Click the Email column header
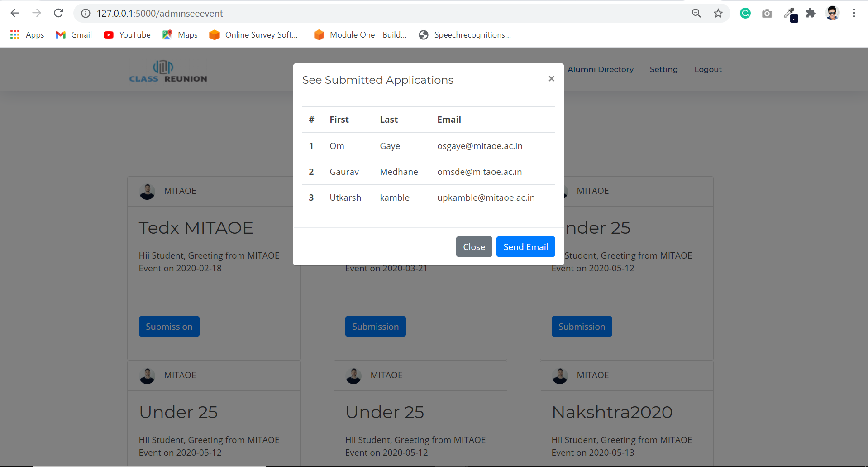868x467 pixels. (x=449, y=120)
